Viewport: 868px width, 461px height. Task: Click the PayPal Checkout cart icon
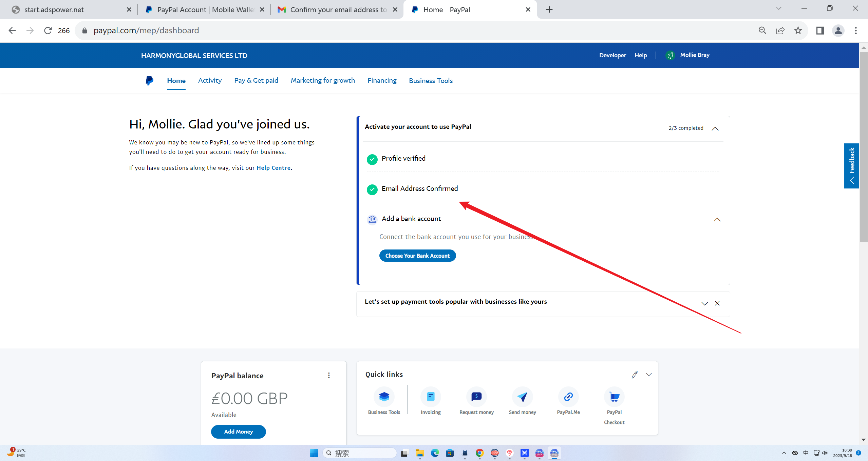pyautogui.click(x=614, y=397)
